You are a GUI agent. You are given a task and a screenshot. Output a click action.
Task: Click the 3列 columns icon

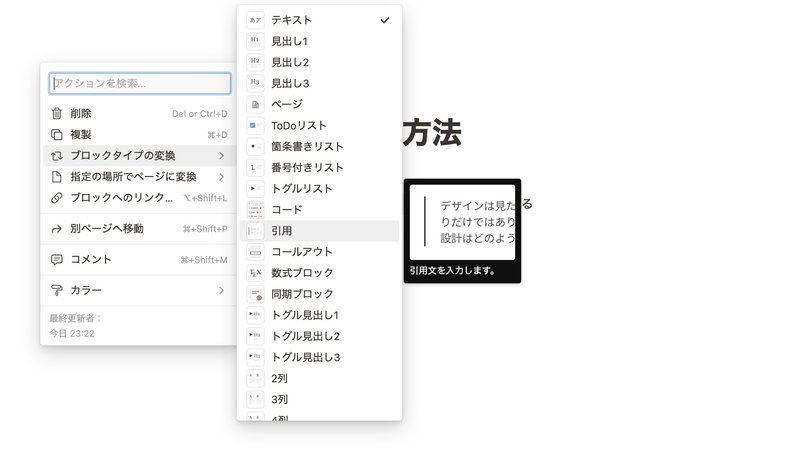[256, 400]
